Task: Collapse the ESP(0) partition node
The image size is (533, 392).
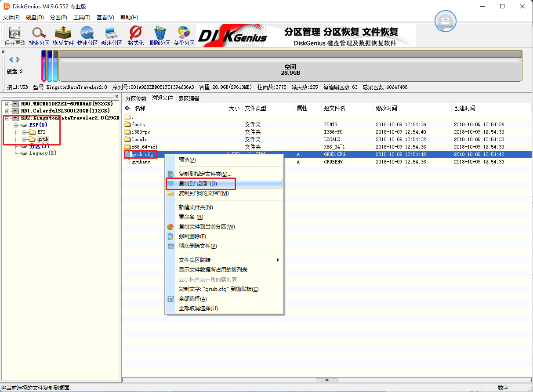Action: (x=15, y=125)
